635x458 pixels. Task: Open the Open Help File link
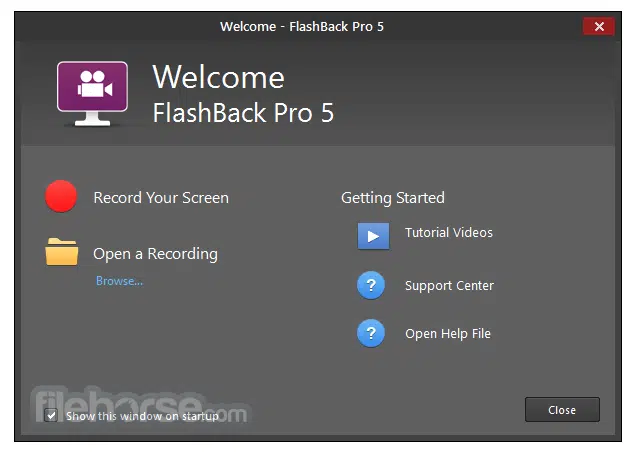click(448, 334)
